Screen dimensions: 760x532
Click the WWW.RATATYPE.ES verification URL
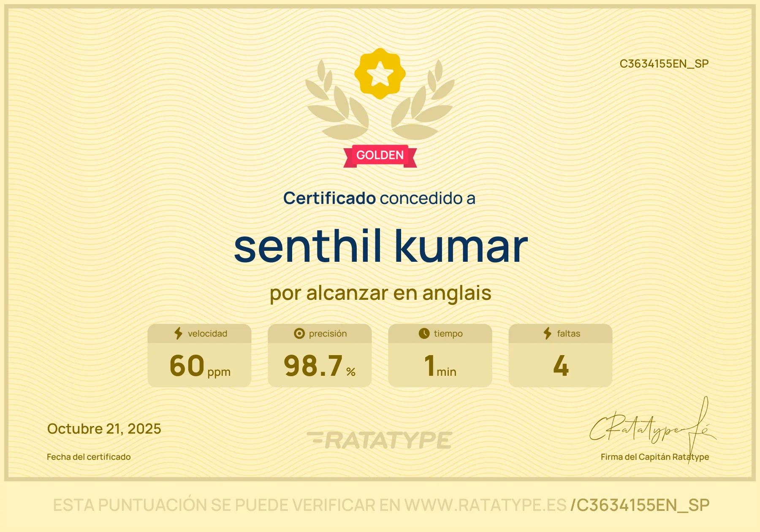486,505
